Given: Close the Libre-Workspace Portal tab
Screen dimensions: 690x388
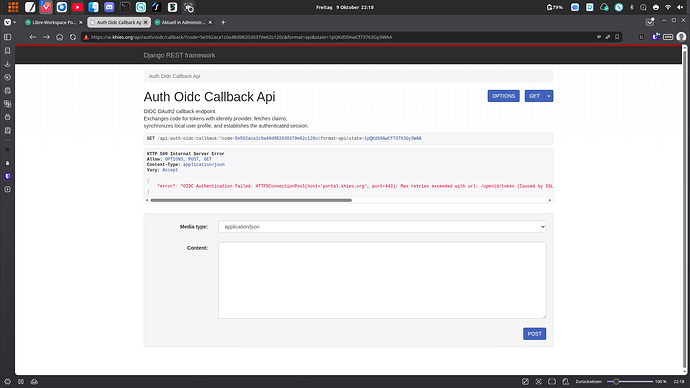Looking at the screenshot, I should [81, 22].
